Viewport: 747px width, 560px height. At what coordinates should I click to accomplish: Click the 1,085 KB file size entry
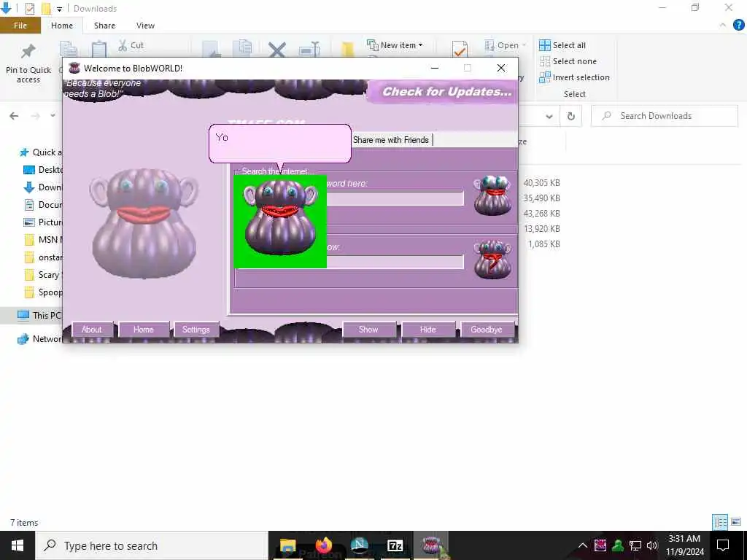544,244
